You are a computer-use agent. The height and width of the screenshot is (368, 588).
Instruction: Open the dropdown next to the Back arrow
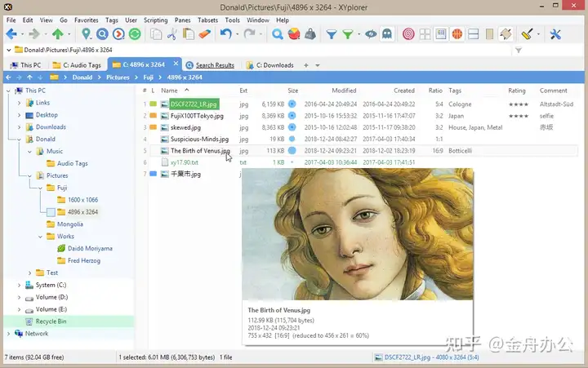pos(23,34)
